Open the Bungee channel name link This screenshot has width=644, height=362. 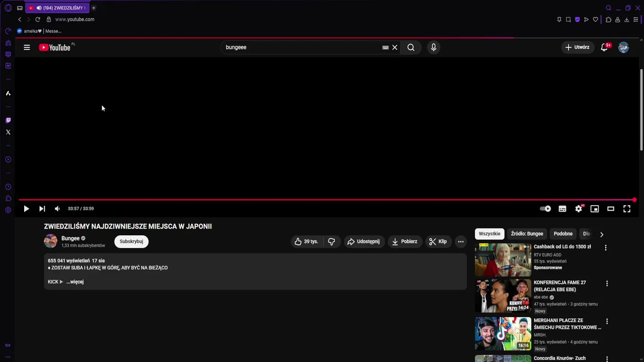click(x=70, y=238)
